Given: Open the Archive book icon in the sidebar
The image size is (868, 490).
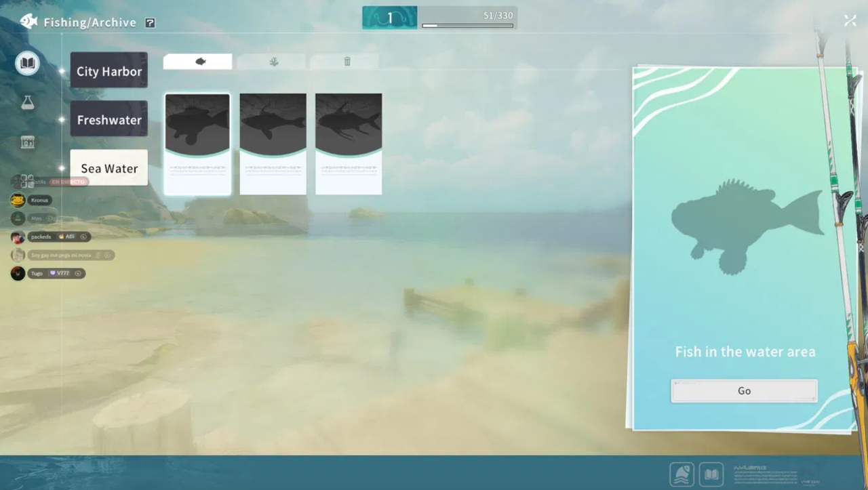Looking at the screenshot, I should (28, 64).
